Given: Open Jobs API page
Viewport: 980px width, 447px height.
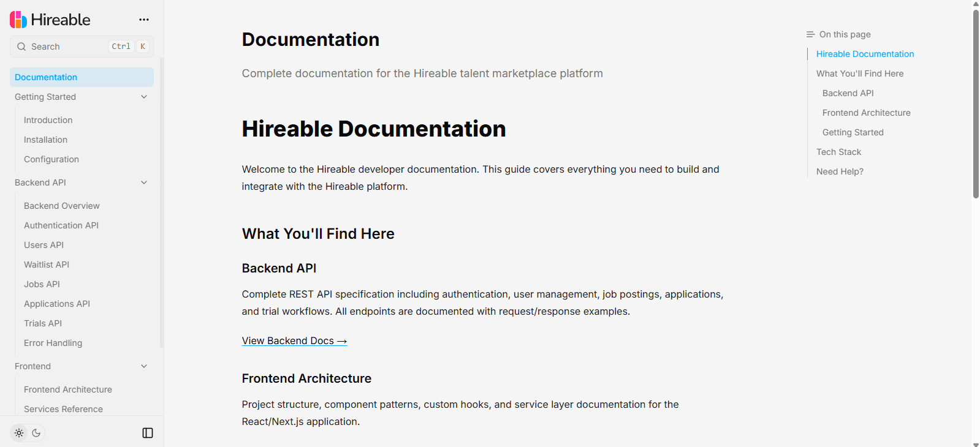Looking at the screenshot, I should click(x=42, y=284).
